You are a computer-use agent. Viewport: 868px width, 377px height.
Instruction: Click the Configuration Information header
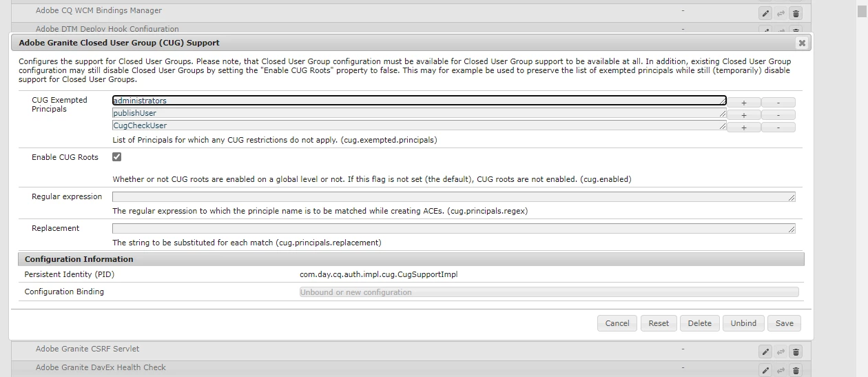[x=411, y=259]
